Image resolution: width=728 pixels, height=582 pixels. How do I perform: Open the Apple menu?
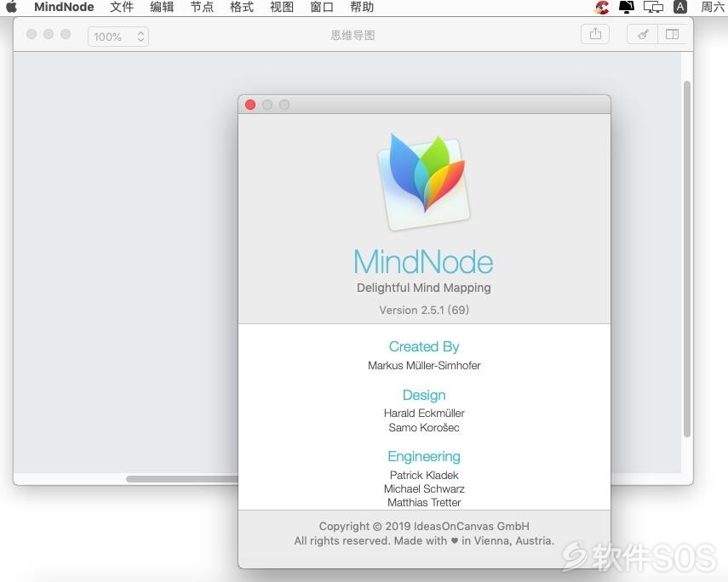coord(12,7)
